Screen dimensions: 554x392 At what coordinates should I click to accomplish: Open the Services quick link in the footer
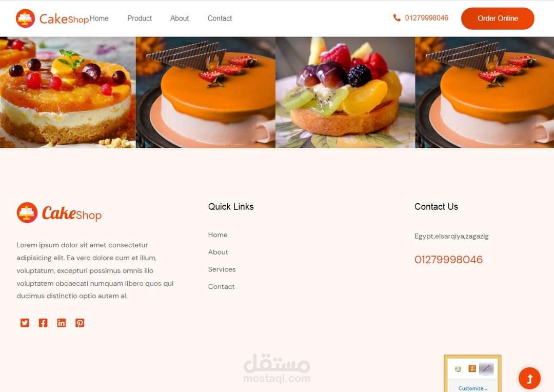pos(222,269)
